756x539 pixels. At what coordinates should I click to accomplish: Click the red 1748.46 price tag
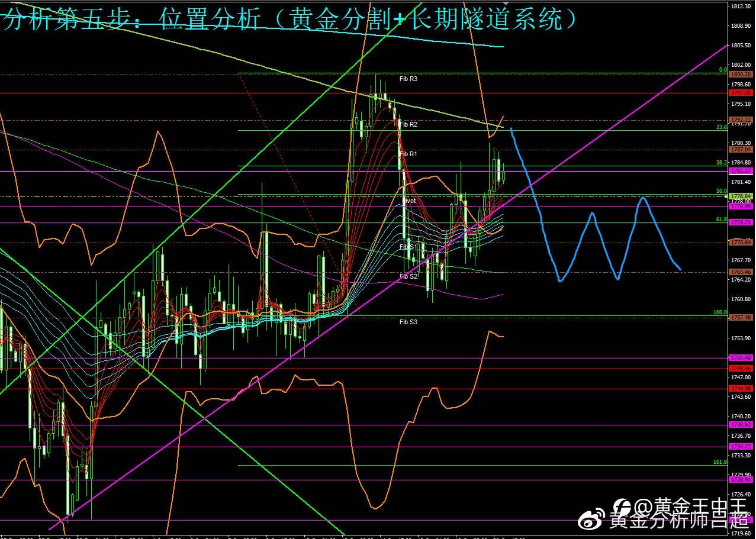[741, 368]
